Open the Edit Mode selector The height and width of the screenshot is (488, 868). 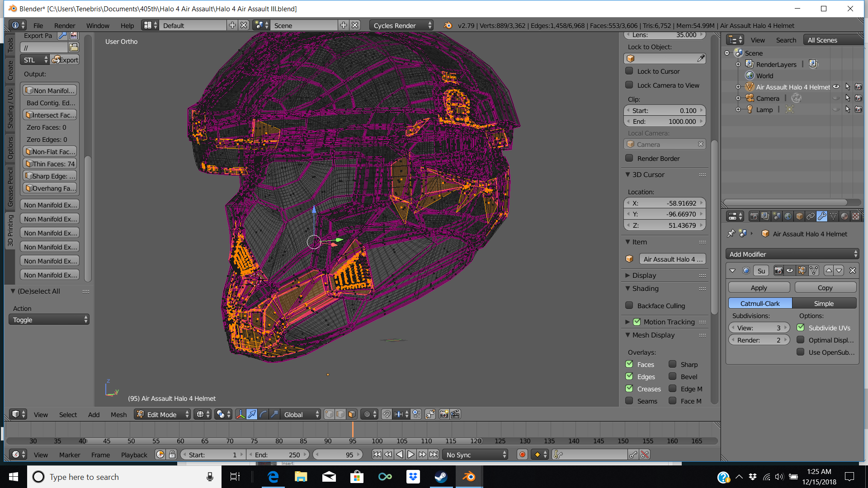tap(162, 414)
